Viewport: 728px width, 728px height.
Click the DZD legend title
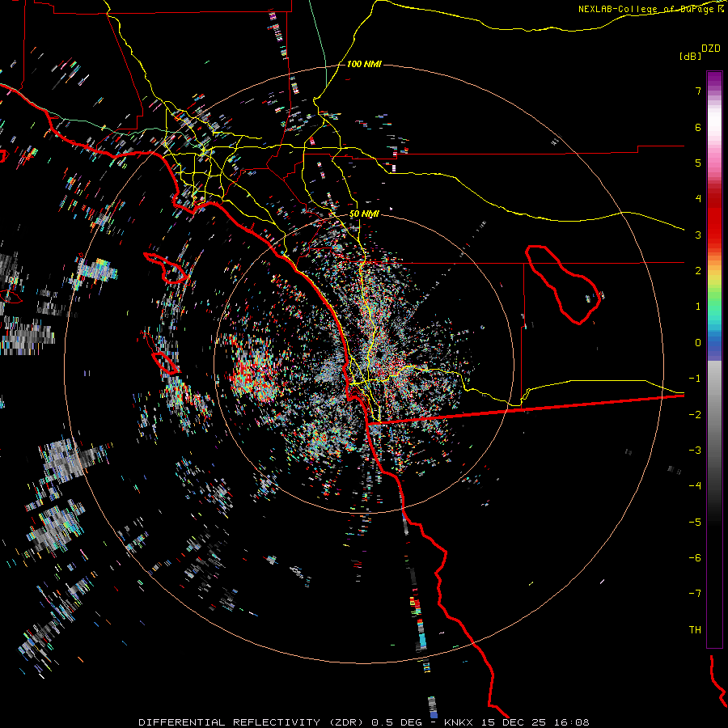711,49
